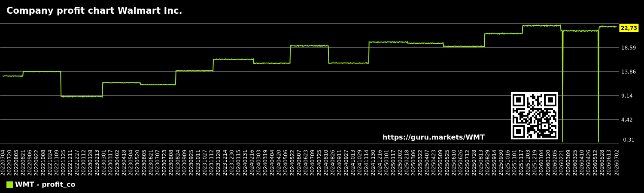
Task: Click the 4,42 y-axis label
Action: coord(627,120)
